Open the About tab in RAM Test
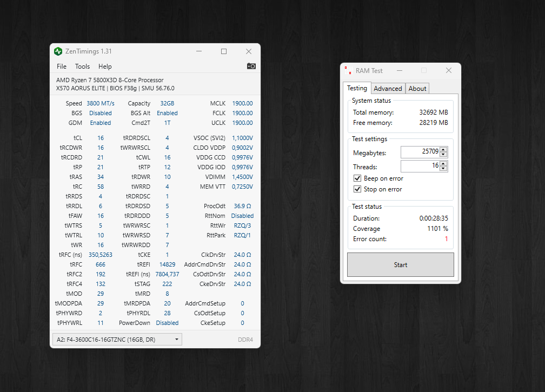This screenshot has width=545, height=392. (417, 89)
